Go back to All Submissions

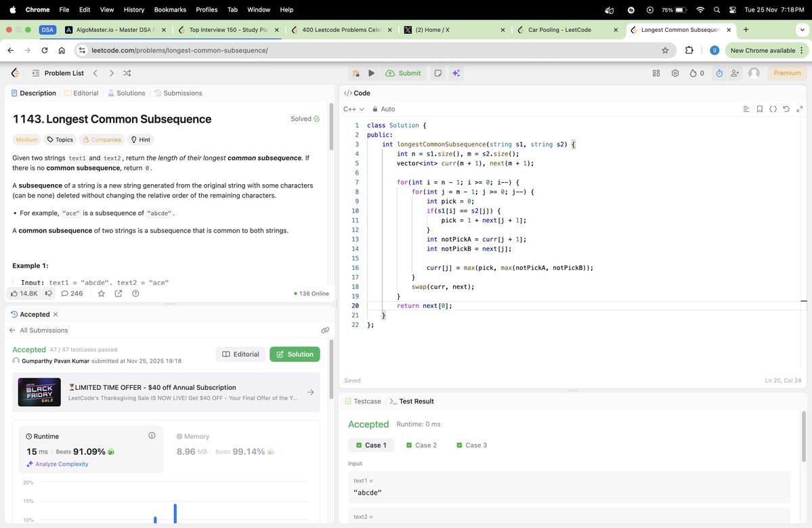click(x=39, y=330)
